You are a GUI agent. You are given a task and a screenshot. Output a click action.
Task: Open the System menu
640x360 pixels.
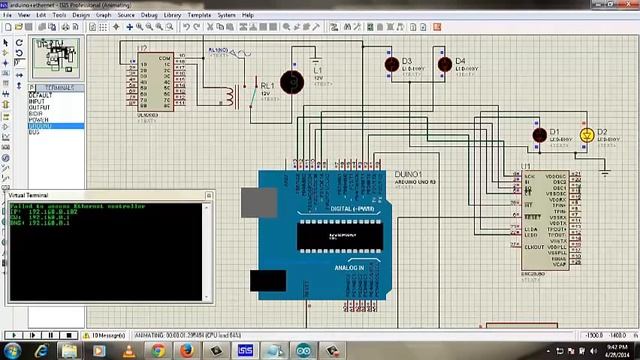click(x=227, y=15)
